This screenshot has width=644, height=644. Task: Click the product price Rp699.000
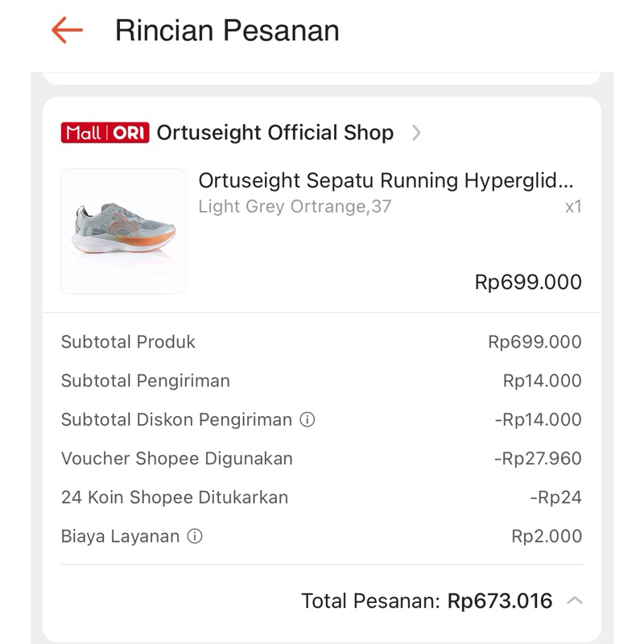coord(528,283)
